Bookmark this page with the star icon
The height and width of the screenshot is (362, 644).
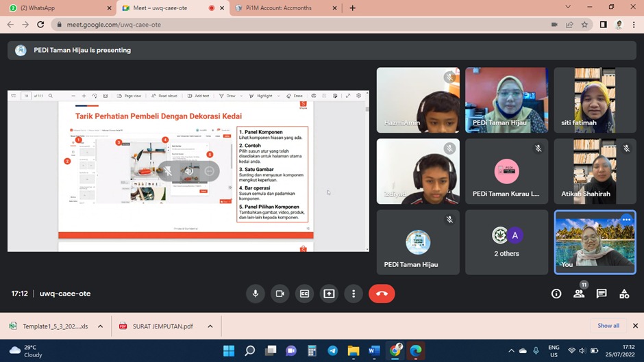[584, 25]
